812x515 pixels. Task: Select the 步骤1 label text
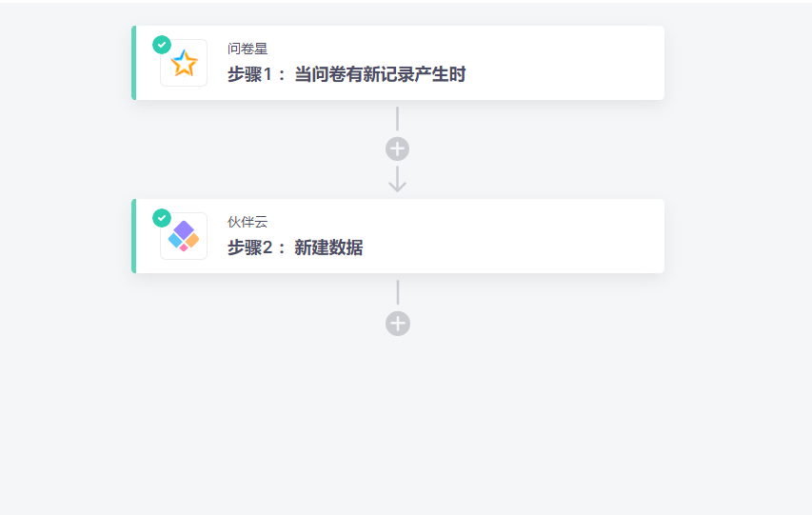click(x=249, y=74)
